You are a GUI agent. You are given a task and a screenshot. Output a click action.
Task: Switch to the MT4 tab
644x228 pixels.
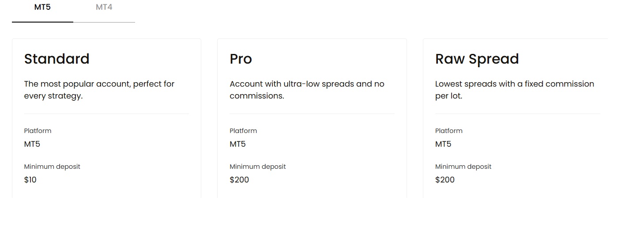pos(104,8)
